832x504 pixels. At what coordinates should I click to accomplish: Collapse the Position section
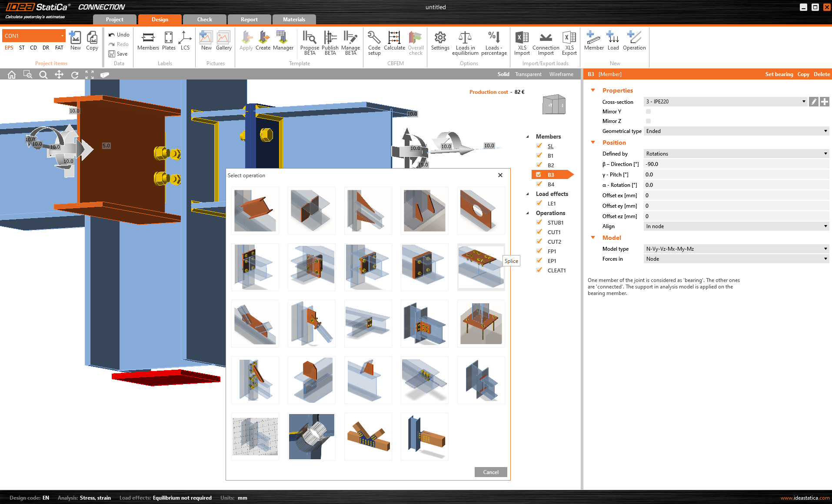[593, 143]
